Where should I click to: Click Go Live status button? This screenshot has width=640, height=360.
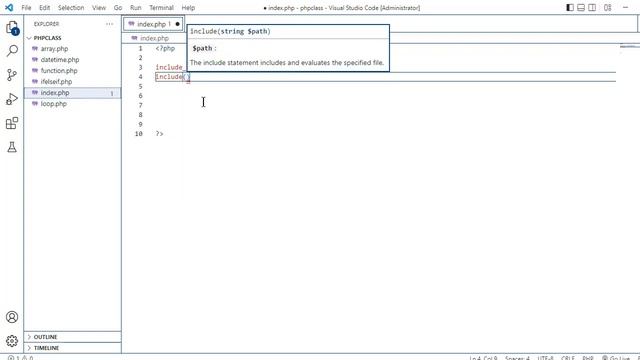[x=616, y=358]
